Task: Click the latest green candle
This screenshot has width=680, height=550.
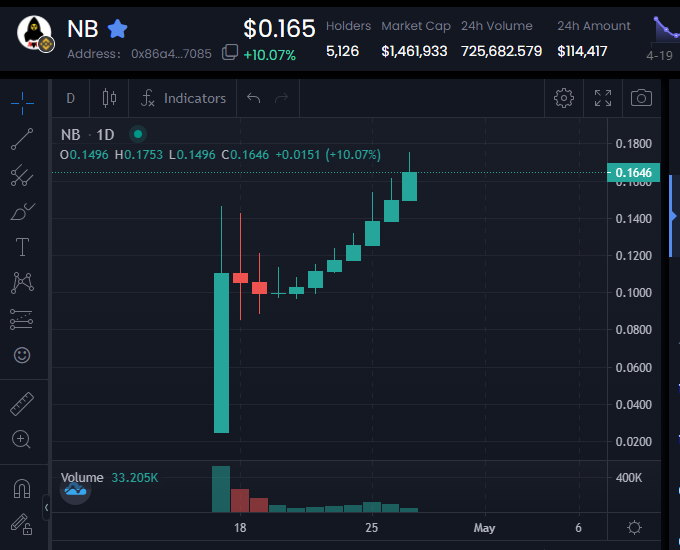Action: point(409,187)
